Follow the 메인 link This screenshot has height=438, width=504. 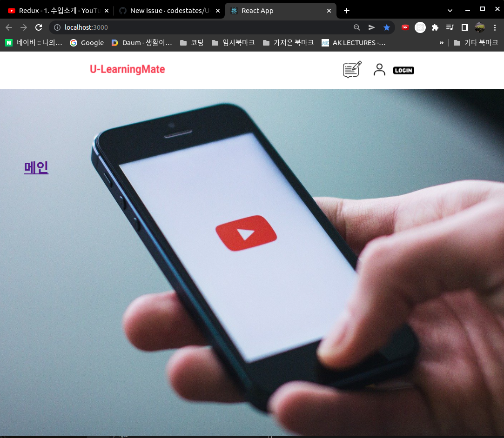tap(36, 167)
